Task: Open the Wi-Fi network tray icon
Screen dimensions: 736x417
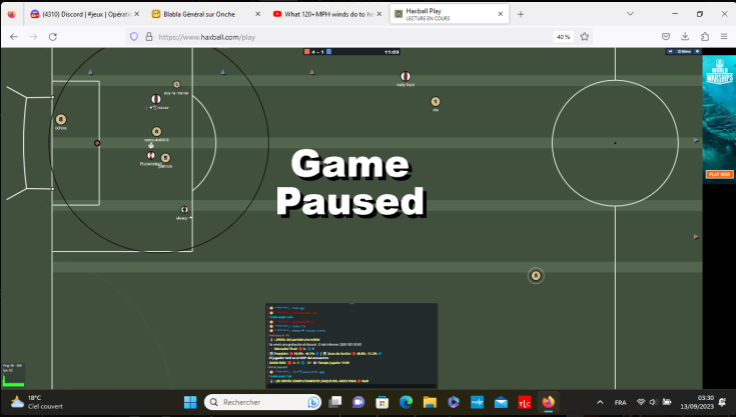Action: [641, 402]
